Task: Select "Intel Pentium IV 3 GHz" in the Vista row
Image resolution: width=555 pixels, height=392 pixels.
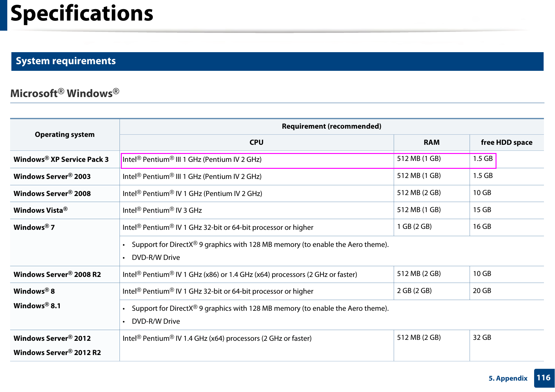Action: [x=162, y=210]
